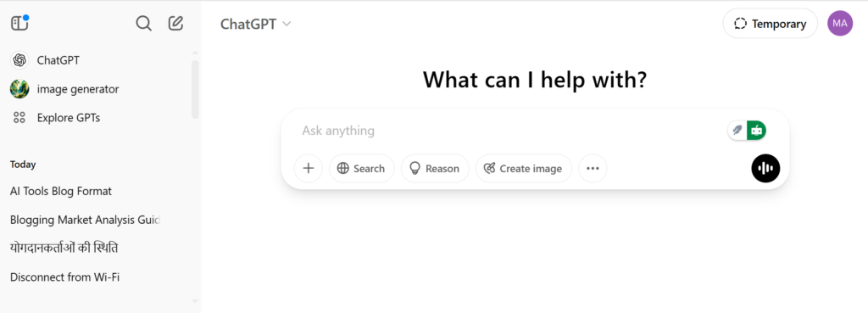Toggle the Search web option

[361, 169]
